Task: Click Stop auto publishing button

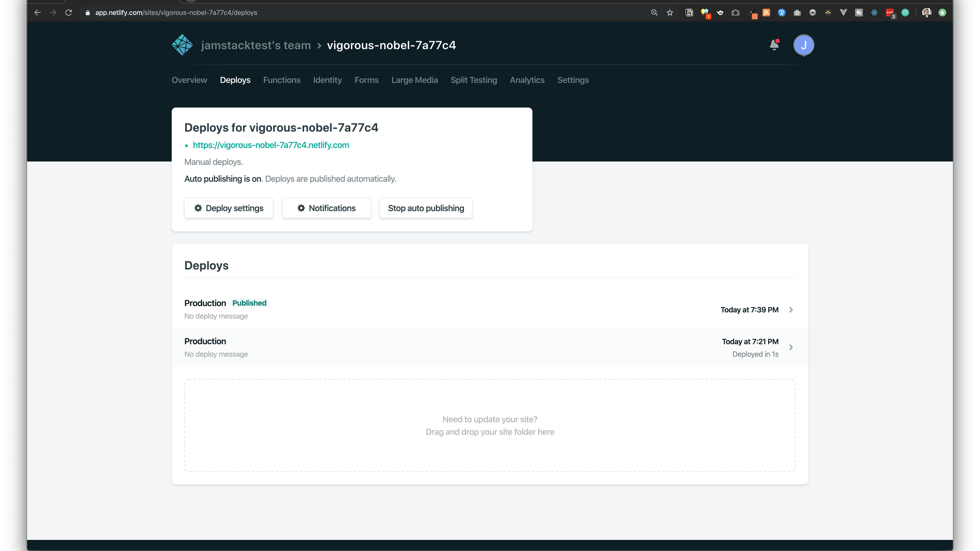Action: [426, 208]
